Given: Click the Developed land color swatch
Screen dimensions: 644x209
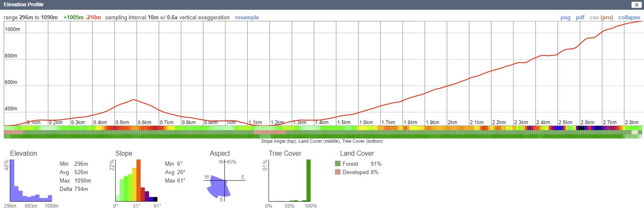Looking at the screenshot, I should click(x=338, y=172).
